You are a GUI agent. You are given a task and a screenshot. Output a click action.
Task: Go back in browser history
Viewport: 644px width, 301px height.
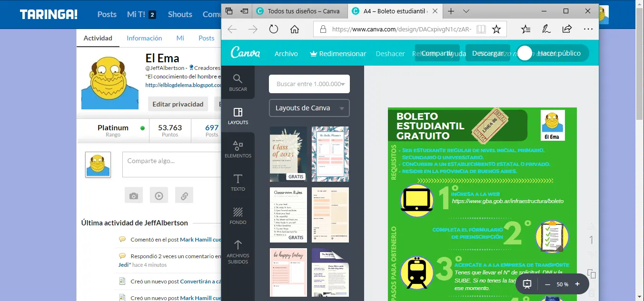point(232,29)
